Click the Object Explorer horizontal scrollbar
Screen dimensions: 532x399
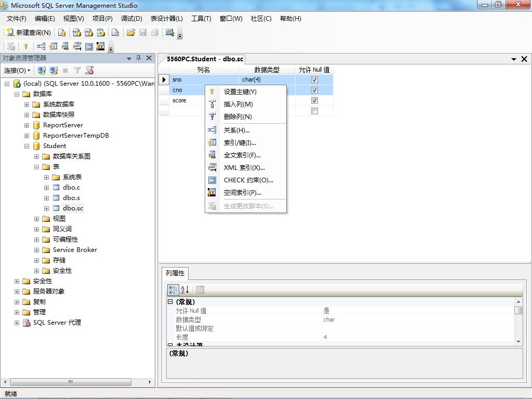[71, 382]
